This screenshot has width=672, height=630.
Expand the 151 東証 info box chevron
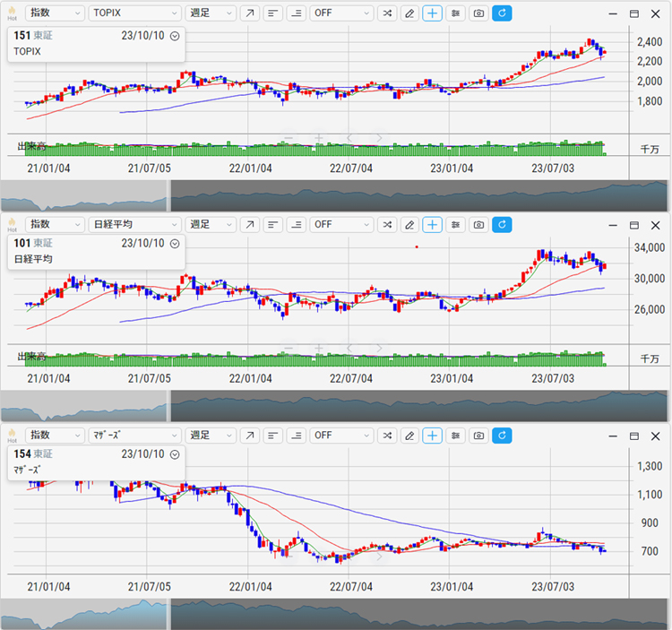(175, 36)
